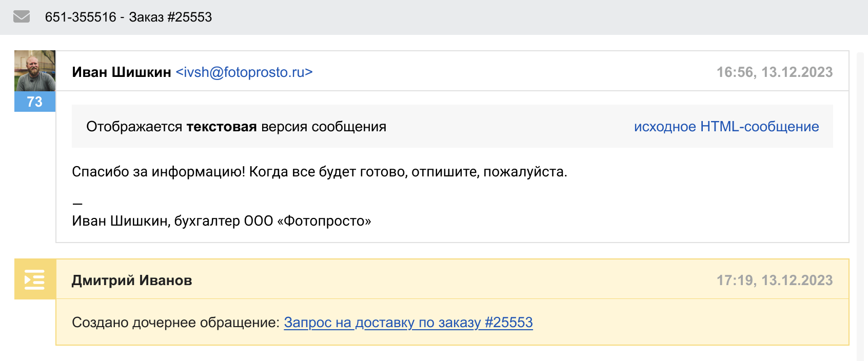Click empty space in Дмитрий Иванов's note header
The image size is (868, 361).
tap(451, 280)
